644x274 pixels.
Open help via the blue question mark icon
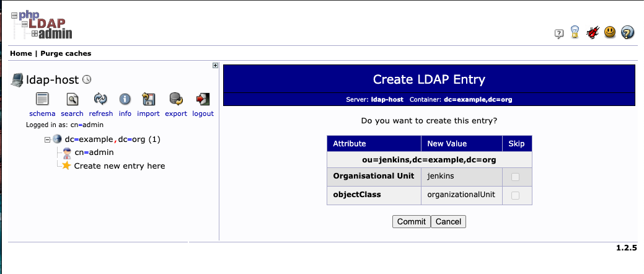(x=627, y=33)
